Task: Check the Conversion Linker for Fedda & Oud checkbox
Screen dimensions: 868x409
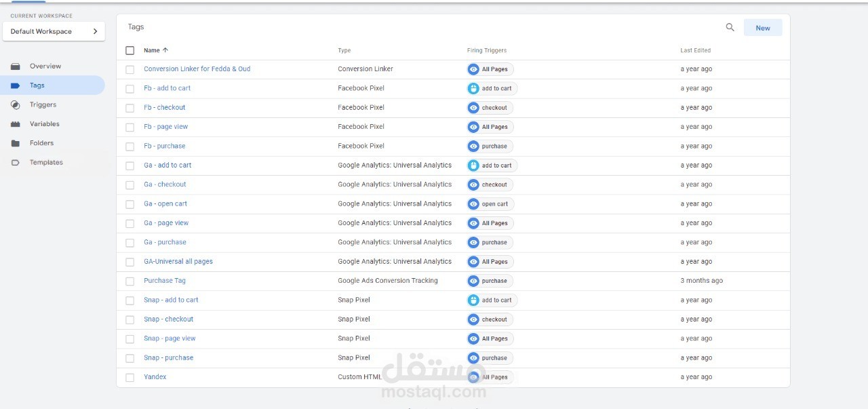Action: pyautogui.click(x=130, y=69)
